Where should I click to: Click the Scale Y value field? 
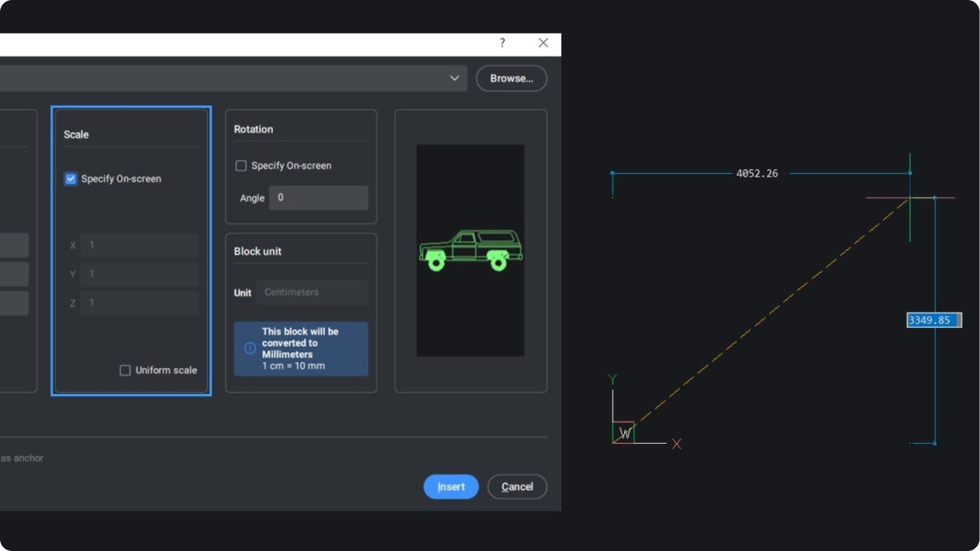pyautogui.click(x=139, y=274)
